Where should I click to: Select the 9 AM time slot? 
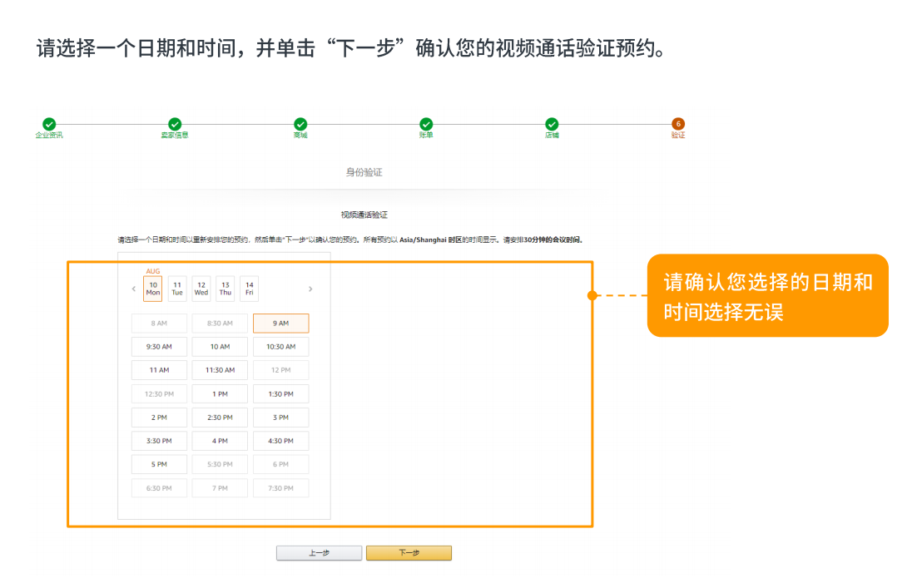280,324
